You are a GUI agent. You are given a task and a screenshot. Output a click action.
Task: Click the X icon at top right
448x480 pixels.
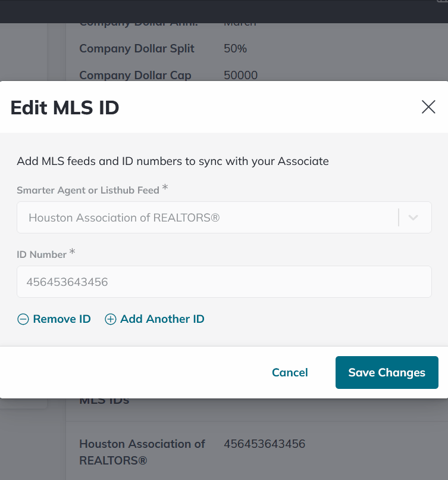pos(428,107)
